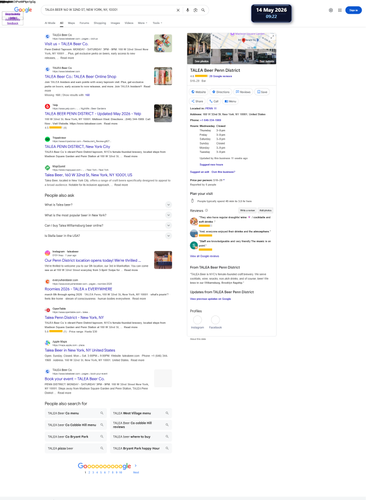Click the Website button in knowledge panel
This screenshot has height=500, width=370.
(198, 92)
